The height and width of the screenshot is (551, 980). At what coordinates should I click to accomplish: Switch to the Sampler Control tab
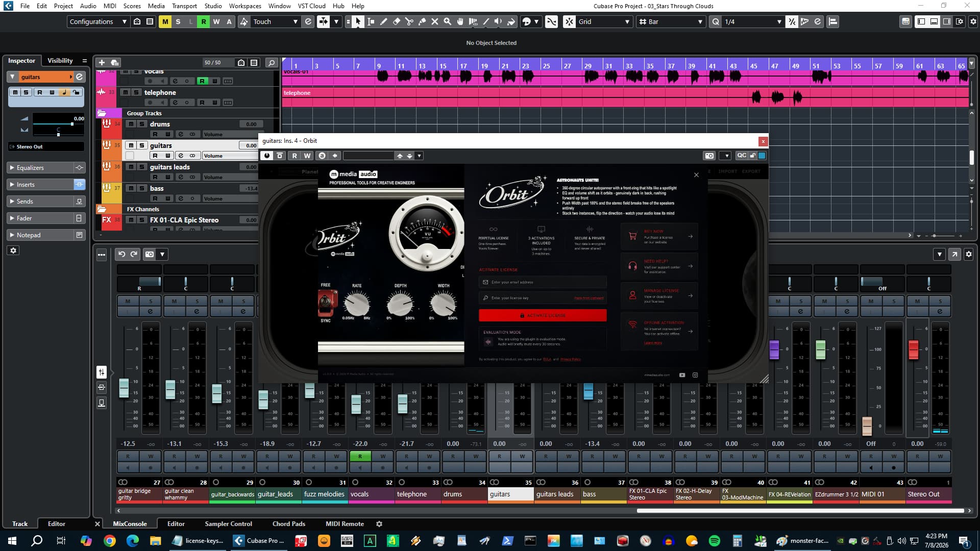[228, 524]
